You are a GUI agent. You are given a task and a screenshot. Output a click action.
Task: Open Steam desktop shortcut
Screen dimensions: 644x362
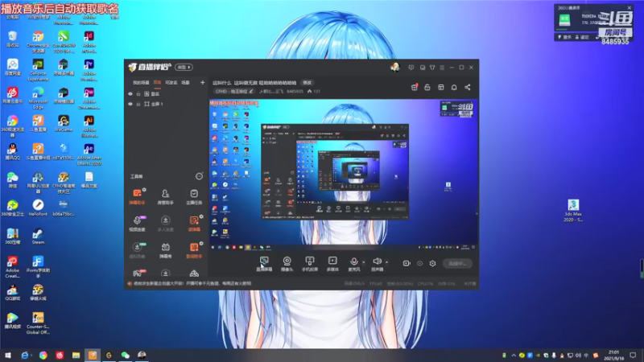pos(38,237)
